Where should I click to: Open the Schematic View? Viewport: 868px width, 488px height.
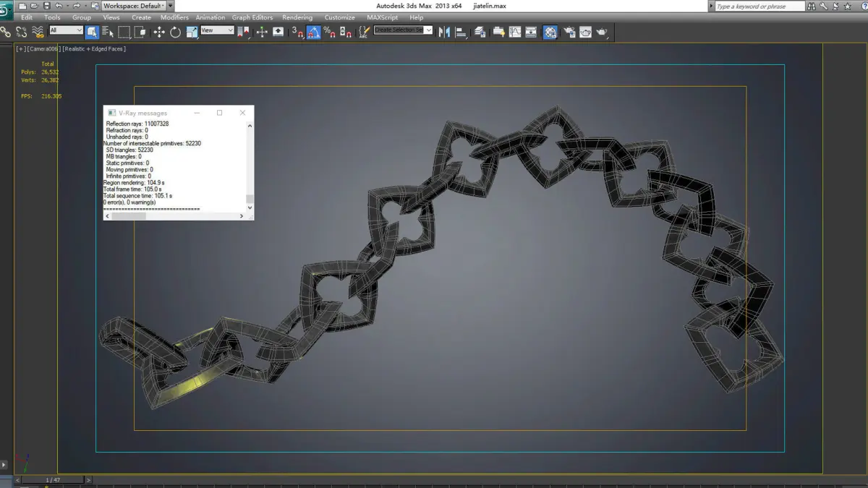pos(531,32)
